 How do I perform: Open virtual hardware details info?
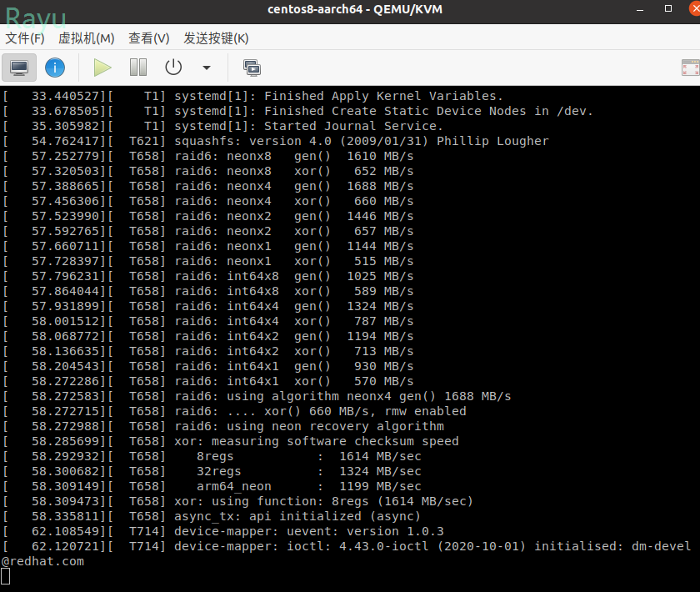pyautogui.click(x=55, y=68)
